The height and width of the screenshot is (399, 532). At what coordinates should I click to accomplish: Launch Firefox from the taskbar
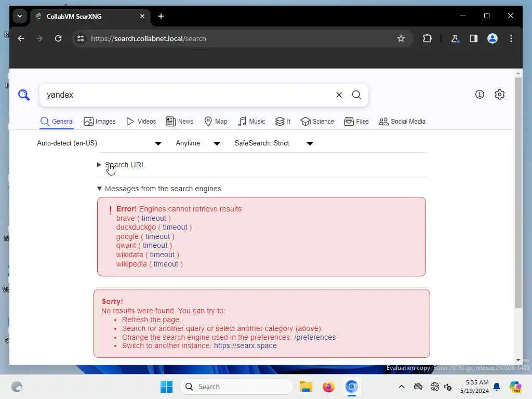(328, 387)
